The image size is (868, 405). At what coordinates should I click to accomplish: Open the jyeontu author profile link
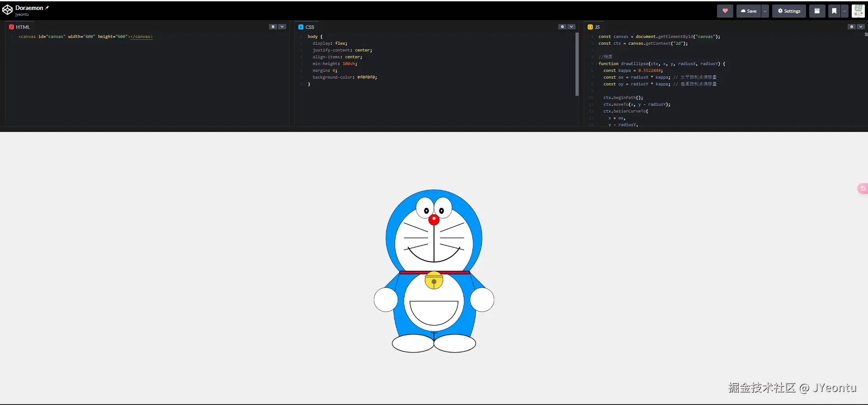(x=22, y=14)
